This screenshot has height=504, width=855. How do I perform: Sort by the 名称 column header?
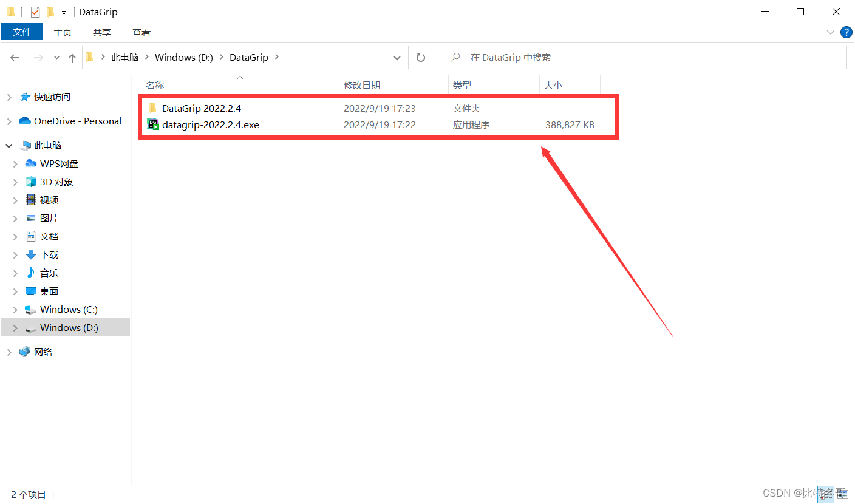[x=155, y=86]
